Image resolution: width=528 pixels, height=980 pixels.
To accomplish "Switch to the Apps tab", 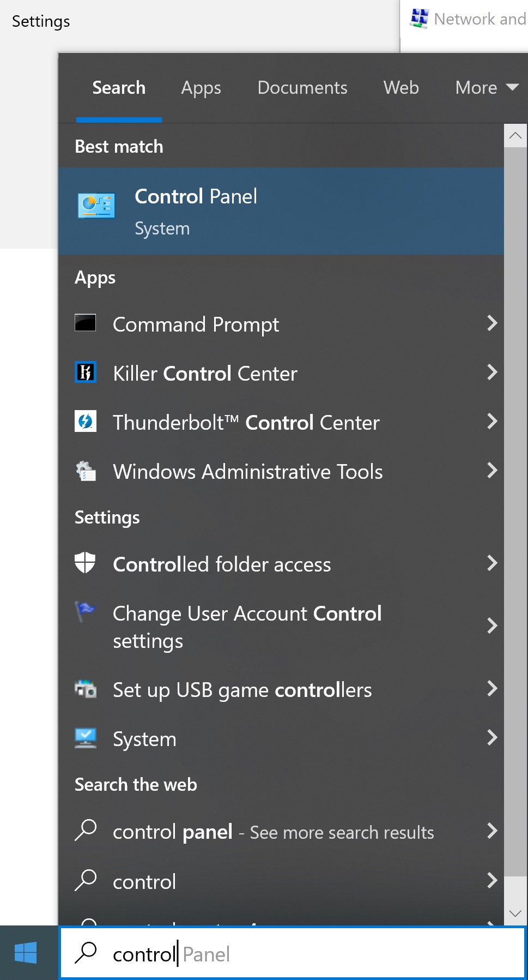I will pos(201,88).
